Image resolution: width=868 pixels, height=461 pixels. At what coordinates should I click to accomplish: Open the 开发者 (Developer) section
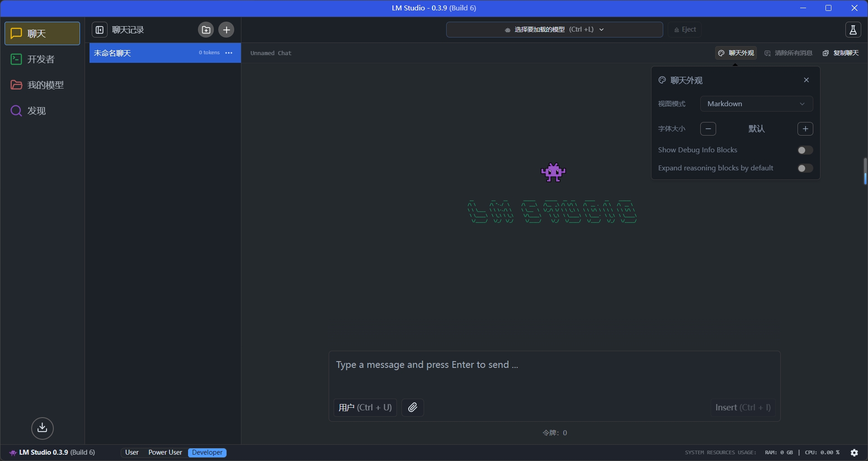42,59
